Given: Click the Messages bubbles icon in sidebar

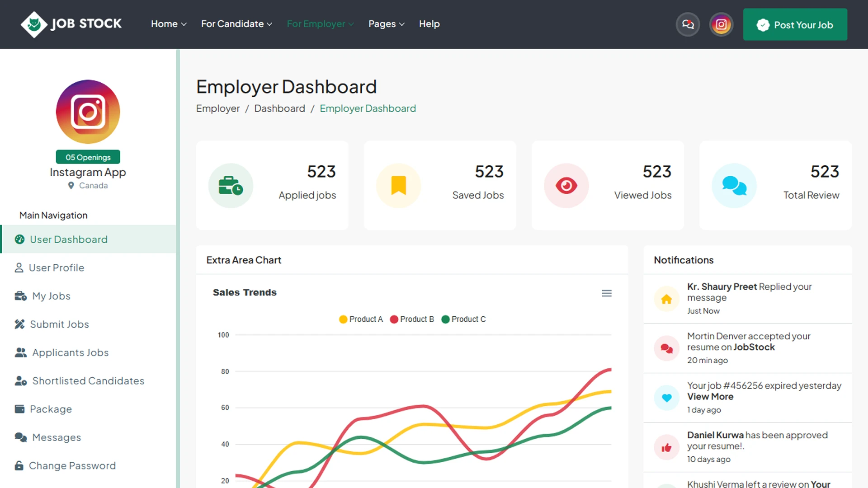Looking at the screenshot, I should click(21, 437).
